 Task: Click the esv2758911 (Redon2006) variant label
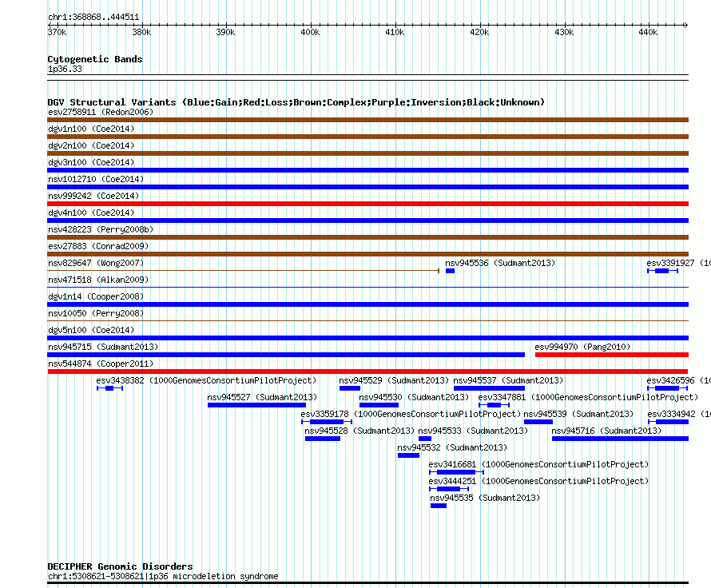click(x=100, y=112)
